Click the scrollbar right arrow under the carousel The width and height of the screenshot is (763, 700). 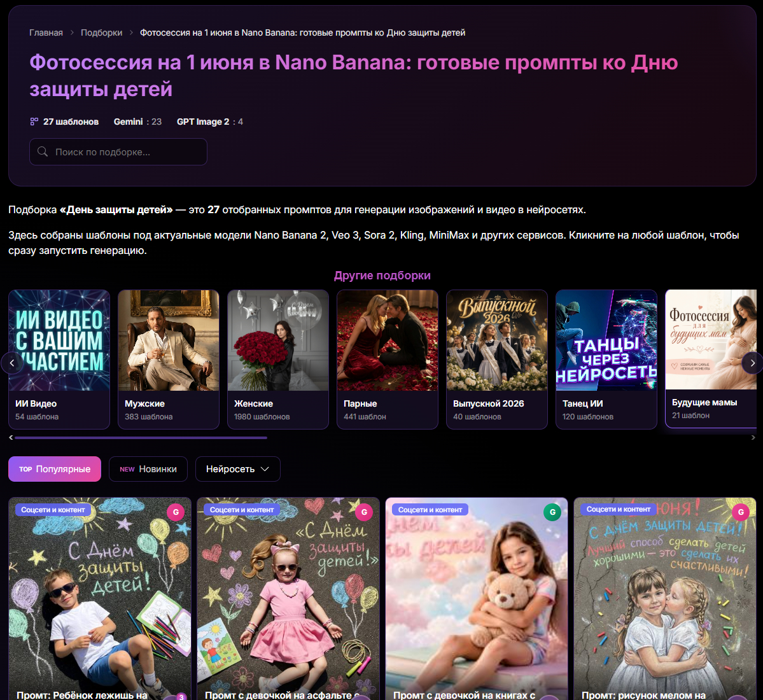tap(753, 438)
